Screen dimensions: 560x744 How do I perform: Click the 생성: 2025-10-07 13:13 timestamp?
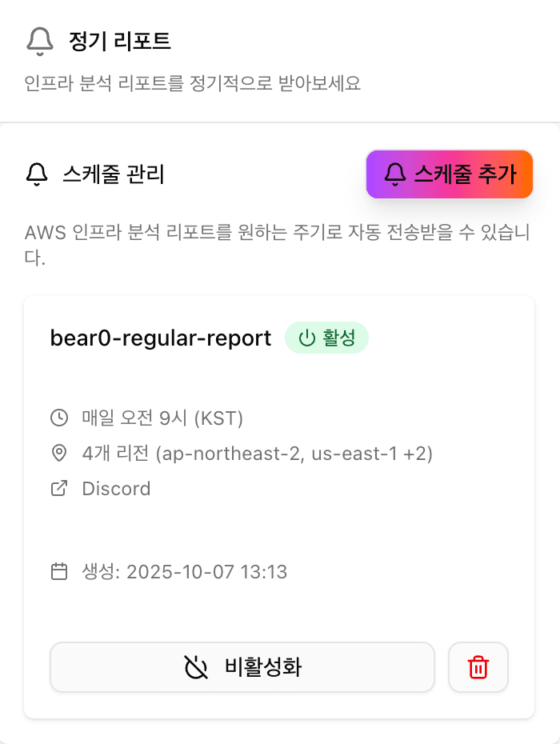point(184,571)
